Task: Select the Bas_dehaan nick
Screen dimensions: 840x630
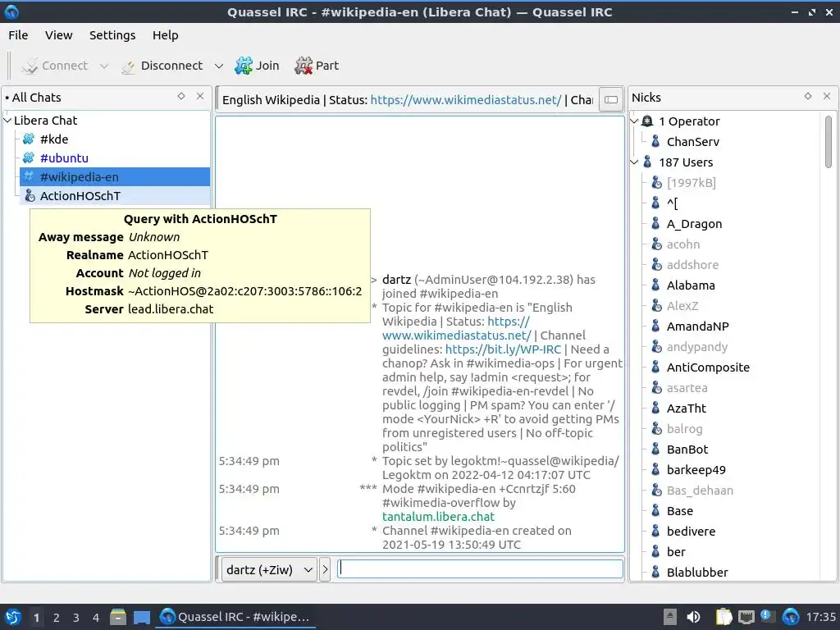Action: pos(700,491)
